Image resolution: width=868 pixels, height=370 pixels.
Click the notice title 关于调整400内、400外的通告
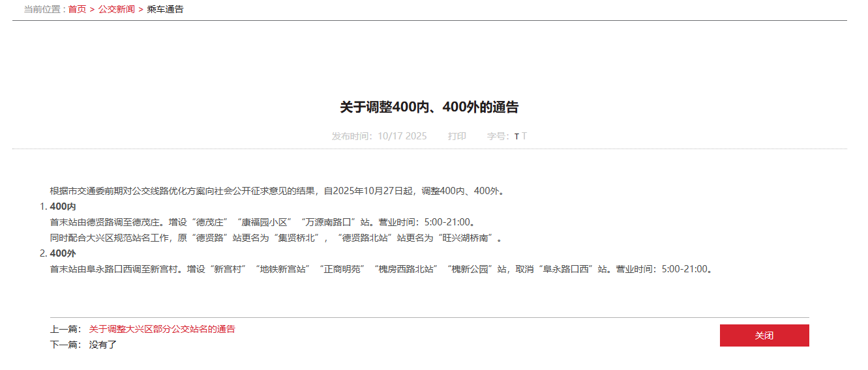[429, 107]
